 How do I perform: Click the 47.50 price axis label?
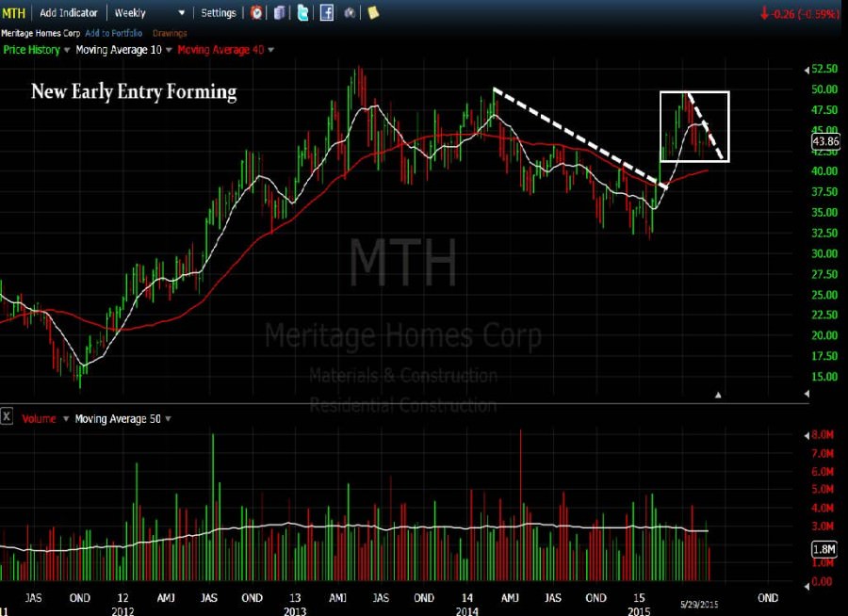pos(824,110)
